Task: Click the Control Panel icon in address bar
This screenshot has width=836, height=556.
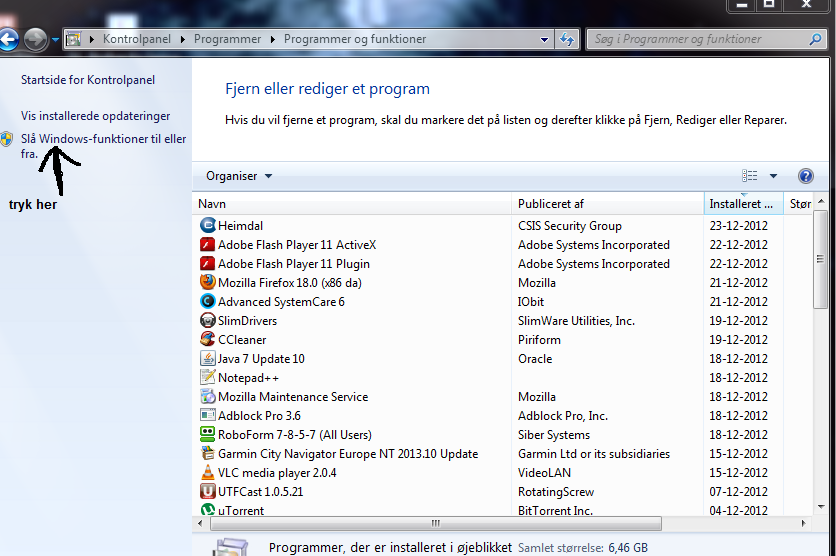Action: click(x=74, y=39)
